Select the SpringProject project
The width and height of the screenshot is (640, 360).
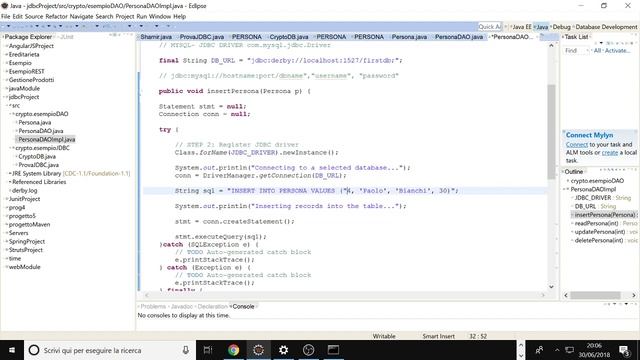(x=27, y=242)
